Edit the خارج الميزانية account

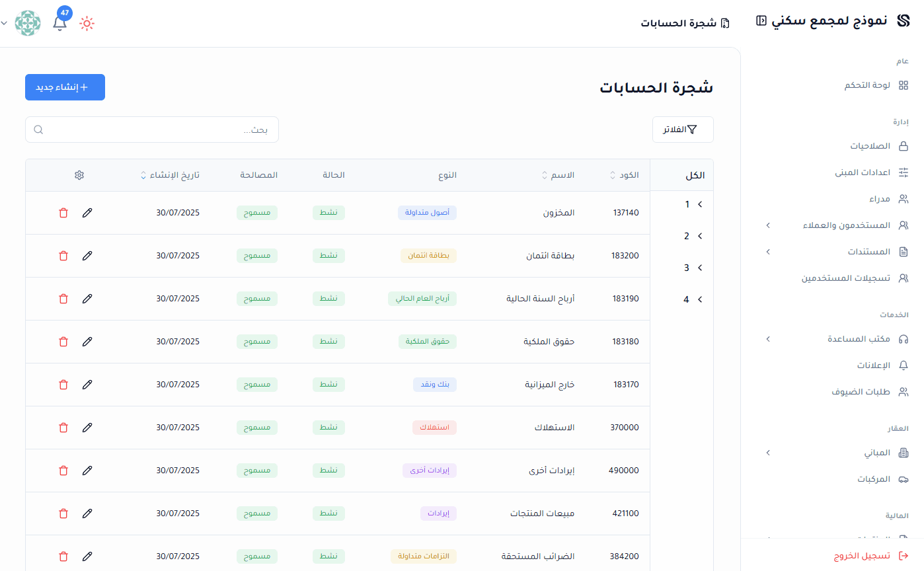87,385
